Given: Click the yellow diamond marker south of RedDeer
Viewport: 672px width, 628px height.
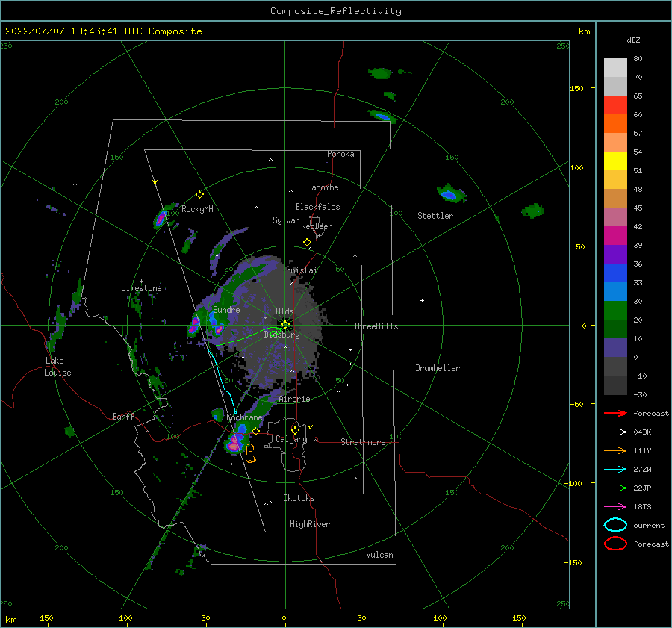Looking at the screenshot, I should pyautogui.click(x=308, y=243).
